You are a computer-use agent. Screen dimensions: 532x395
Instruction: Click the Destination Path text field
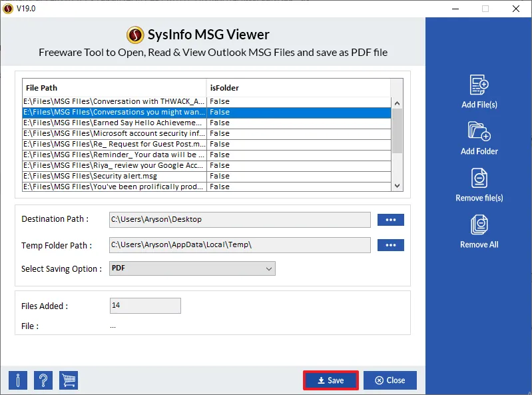(x=239, y=220)
